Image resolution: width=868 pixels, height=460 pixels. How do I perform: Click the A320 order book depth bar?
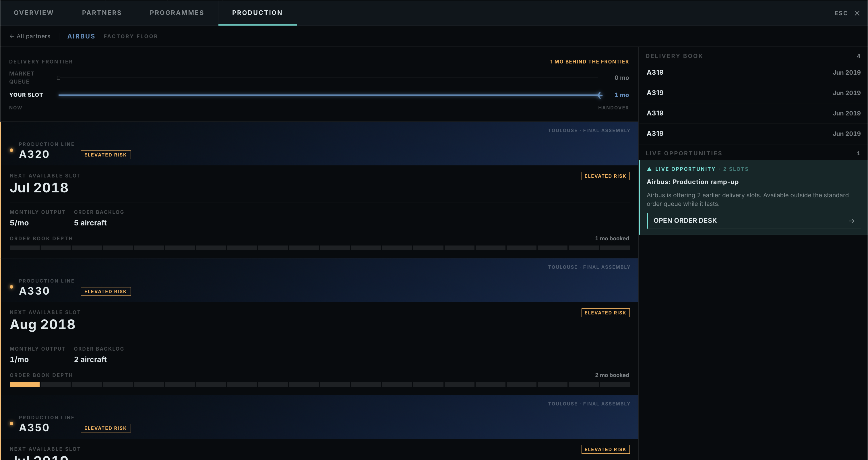319,248
